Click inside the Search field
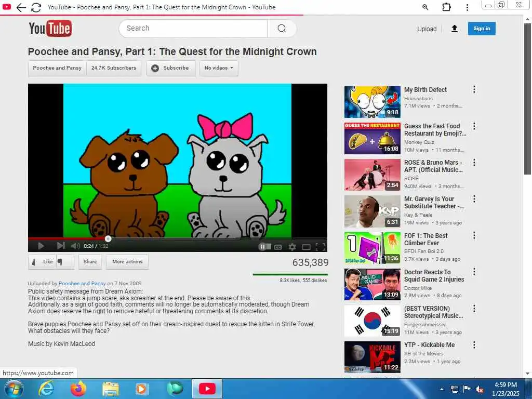 193,29
